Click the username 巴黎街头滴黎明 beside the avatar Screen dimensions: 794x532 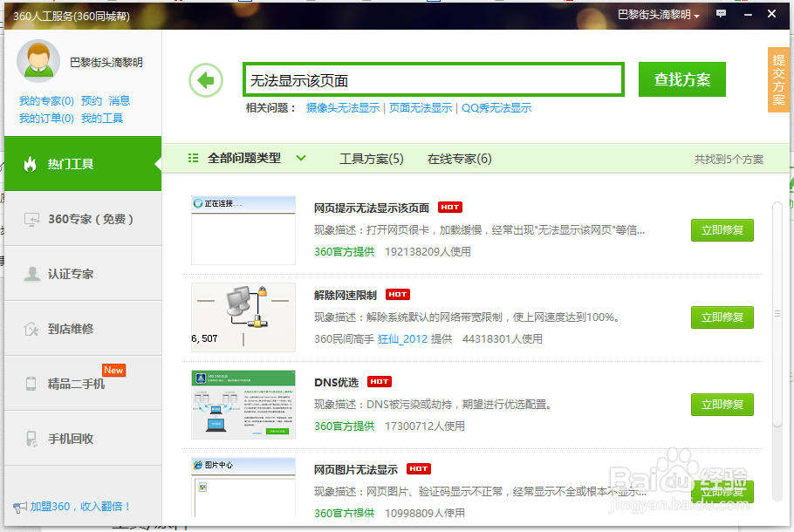106,62
